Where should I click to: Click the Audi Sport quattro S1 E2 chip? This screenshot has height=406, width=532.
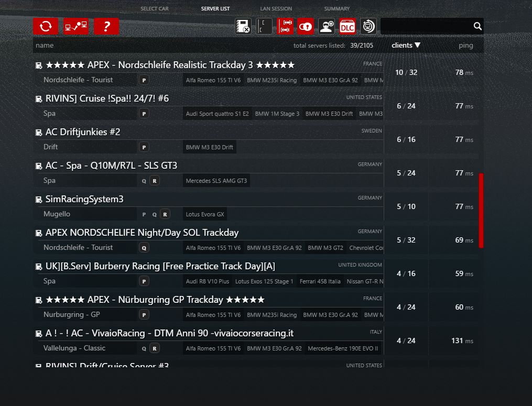[x=217, y=114]
